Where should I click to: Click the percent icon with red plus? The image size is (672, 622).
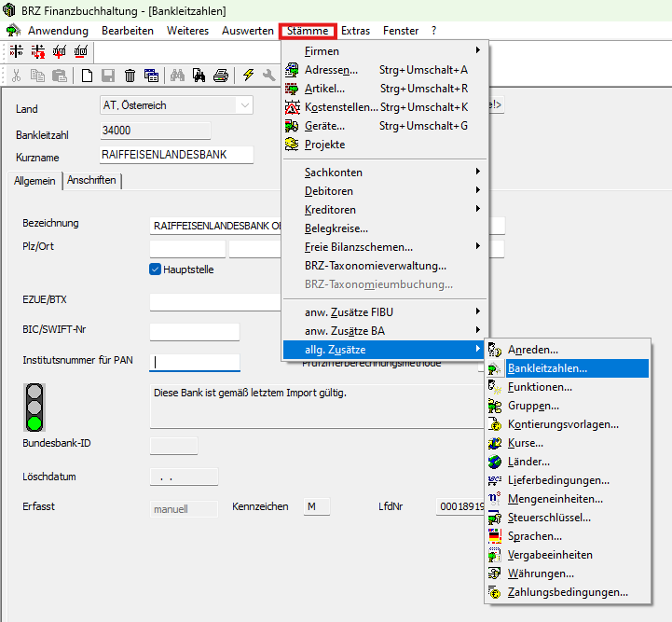(59, 51)
